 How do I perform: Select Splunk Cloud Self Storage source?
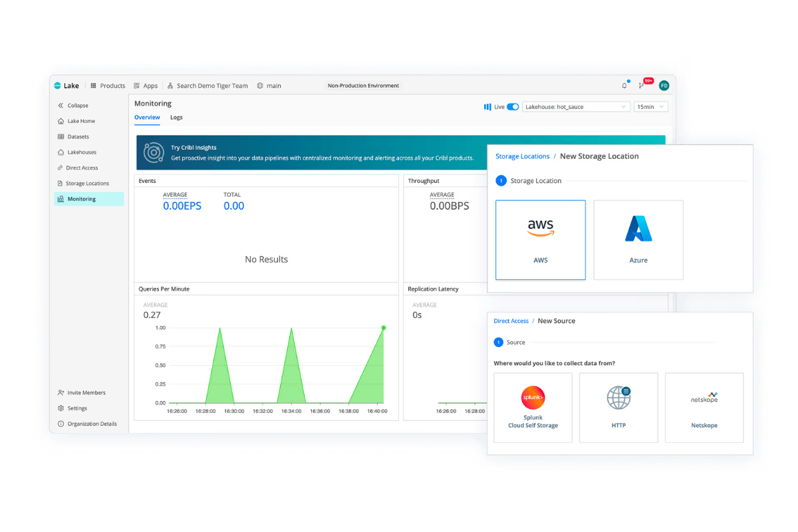(x=533, y=408)
